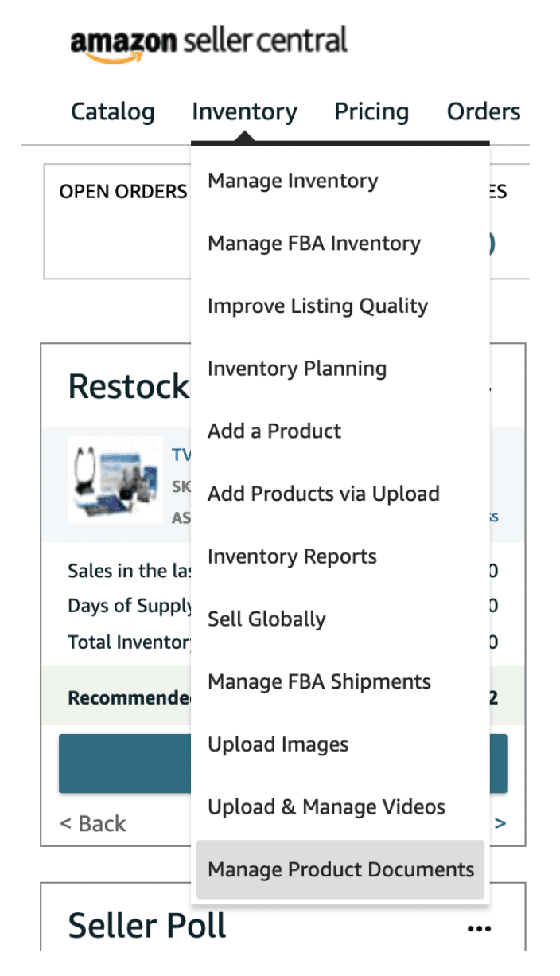Screen dimensions: 560x976
Task: Select Improve Listing Quality
Action: (x=340, y=306)
